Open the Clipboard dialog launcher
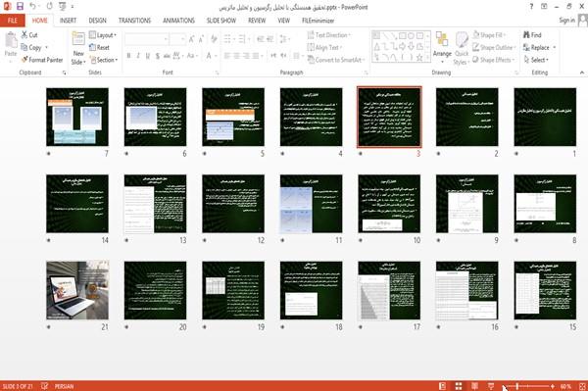This screenshot has width=588, height=391. pyautogui.click(x=65, y=73)
